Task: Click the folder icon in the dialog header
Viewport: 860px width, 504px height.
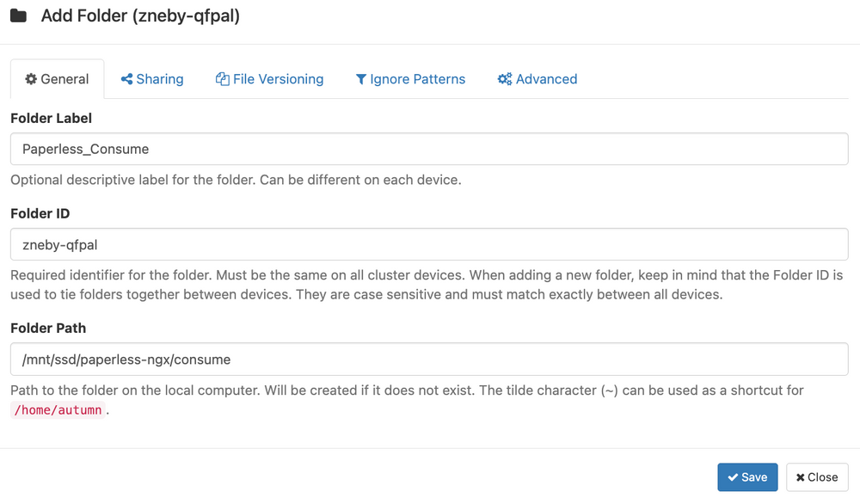Action: (x=18, y=16)
